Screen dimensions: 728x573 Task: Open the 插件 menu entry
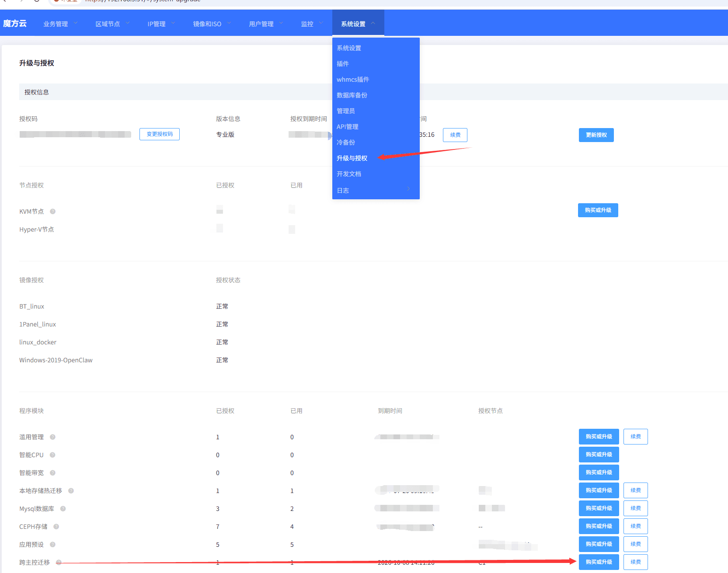(376, 64)
